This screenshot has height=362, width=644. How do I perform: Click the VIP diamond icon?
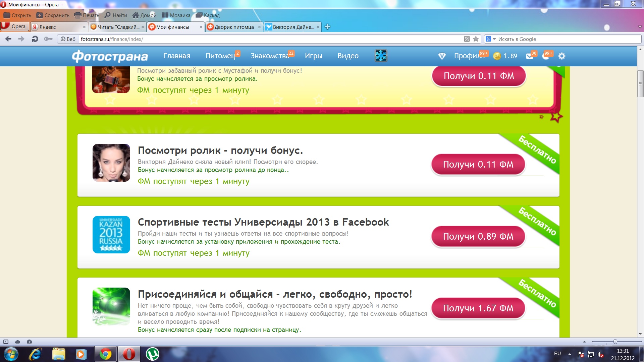click(x=442, y=56)
